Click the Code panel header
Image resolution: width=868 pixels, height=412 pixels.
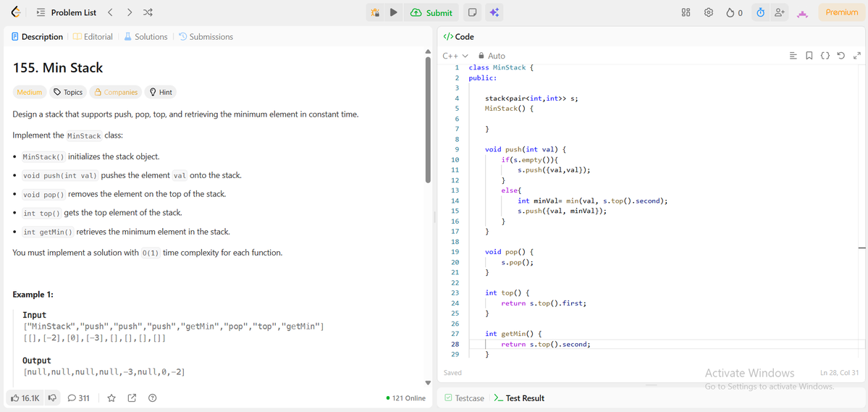[458, 36]
